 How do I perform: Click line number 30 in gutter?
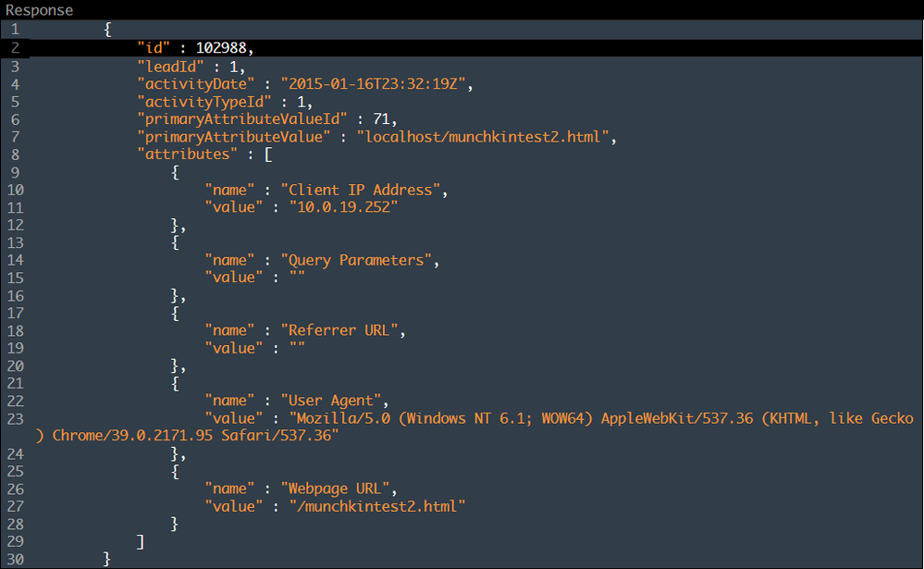tap(16, 559)
